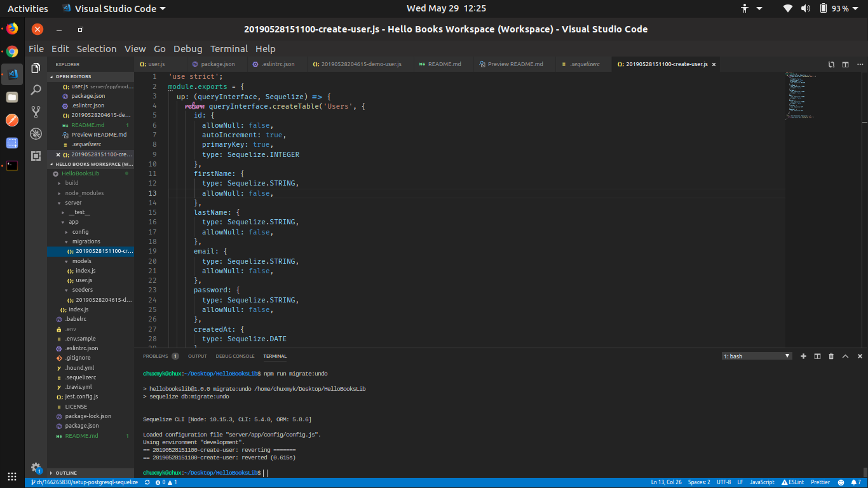The image size is (868, 488).
Task: Open Activities overview
Action: click(x=28, y=8)
